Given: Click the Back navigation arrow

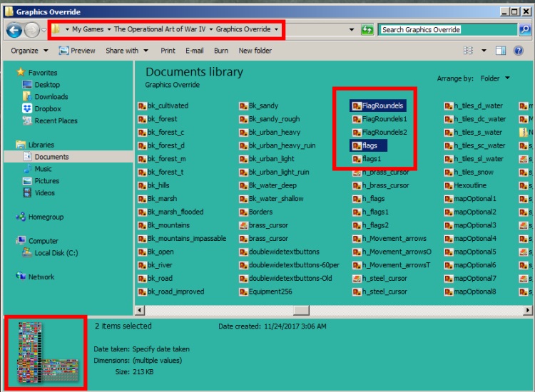Looking at the screenshot, I should click(14, 30).
